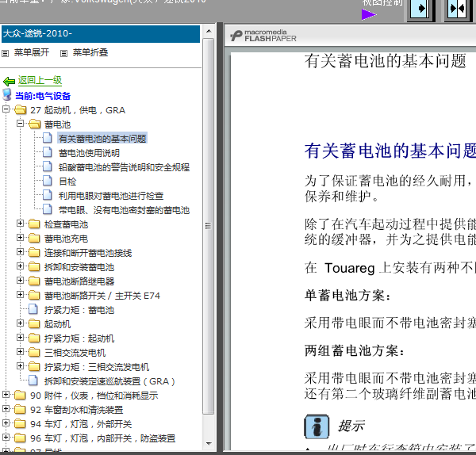This screenshot has width=476, height=455.
Task: Click the tree panel scroll-down arrow
Action: coord(209,444)
